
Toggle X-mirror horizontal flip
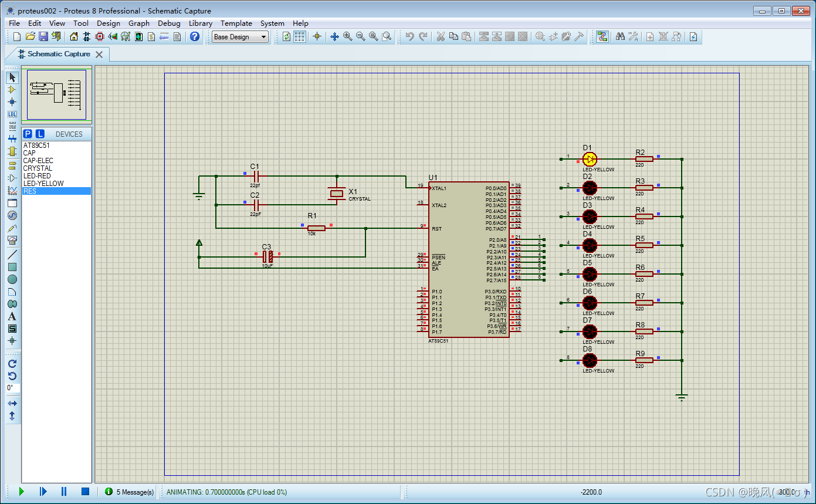(12, 404)
